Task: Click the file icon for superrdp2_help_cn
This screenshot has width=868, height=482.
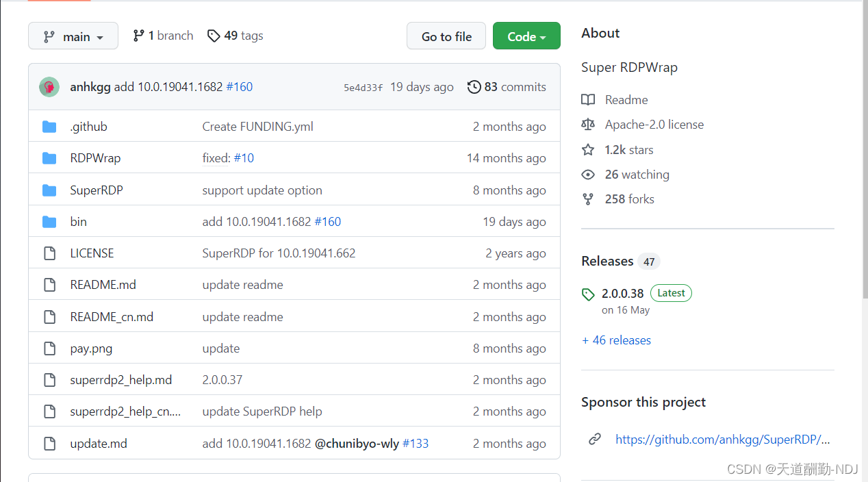Action: (x=49, y=411)
